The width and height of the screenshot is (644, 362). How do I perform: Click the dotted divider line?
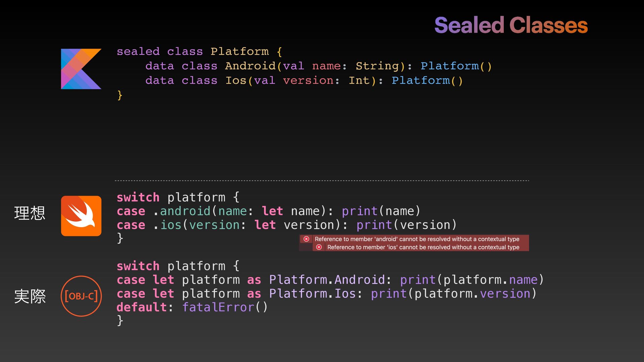(322, 181)
